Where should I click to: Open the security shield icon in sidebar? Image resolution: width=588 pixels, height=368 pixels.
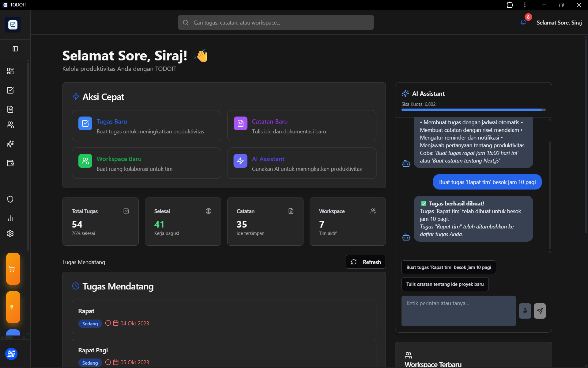click(10, 199)
